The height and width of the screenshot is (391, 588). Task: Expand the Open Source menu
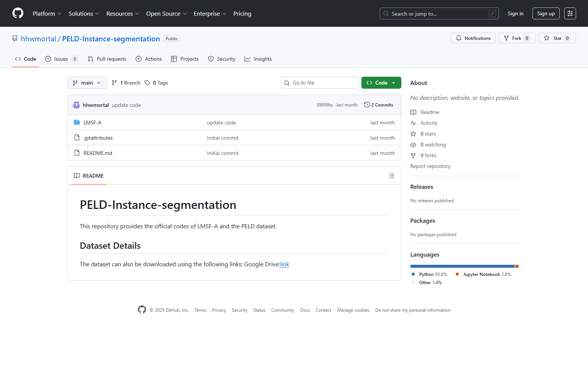pyautogui.click(x=167, y=13)
